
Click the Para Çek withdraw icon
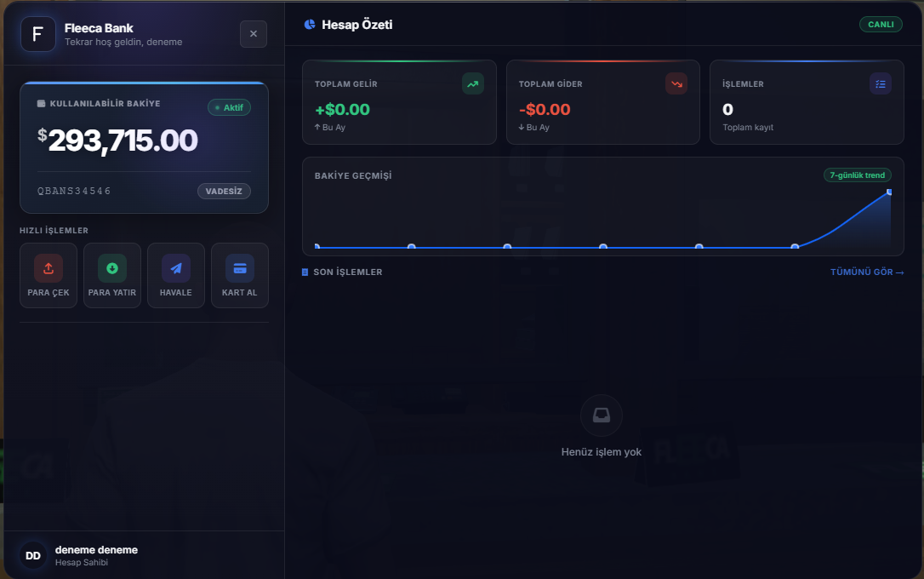point(48,268)
